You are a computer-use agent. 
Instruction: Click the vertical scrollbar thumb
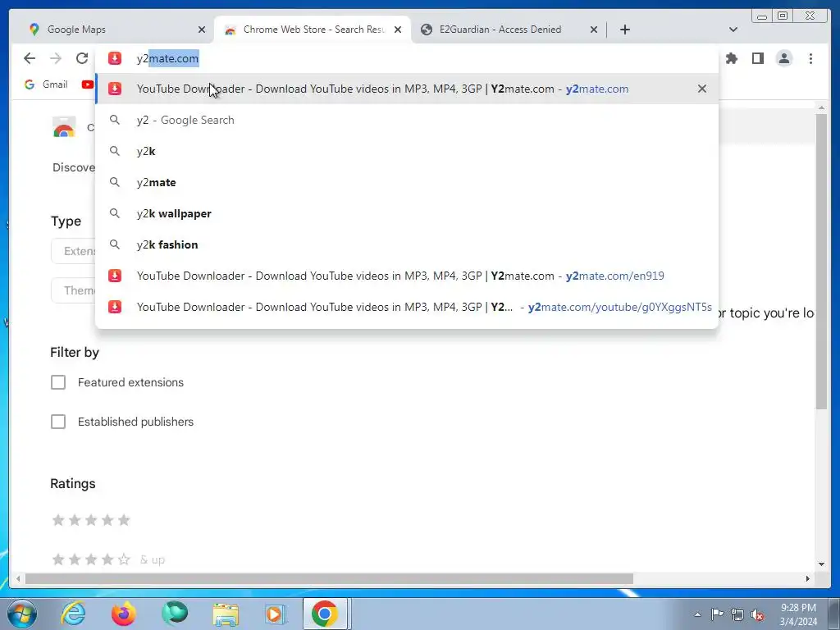pos(821,262)
